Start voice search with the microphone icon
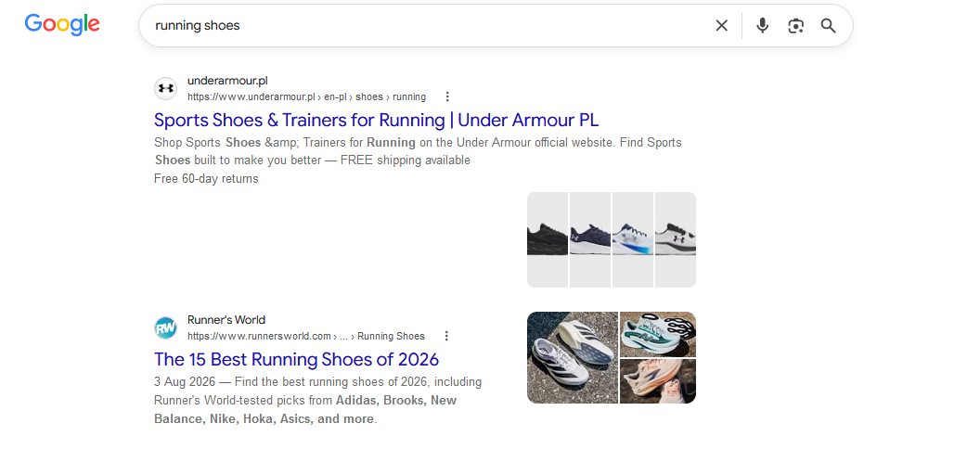The width and height of the screenshot is (980, 449). [x=762, y=26]
